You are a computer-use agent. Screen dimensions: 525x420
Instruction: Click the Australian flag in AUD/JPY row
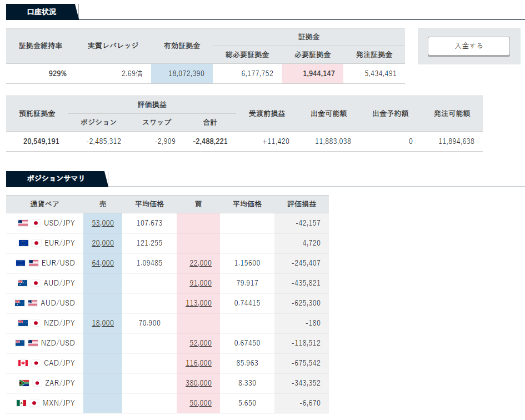[23, 283]
